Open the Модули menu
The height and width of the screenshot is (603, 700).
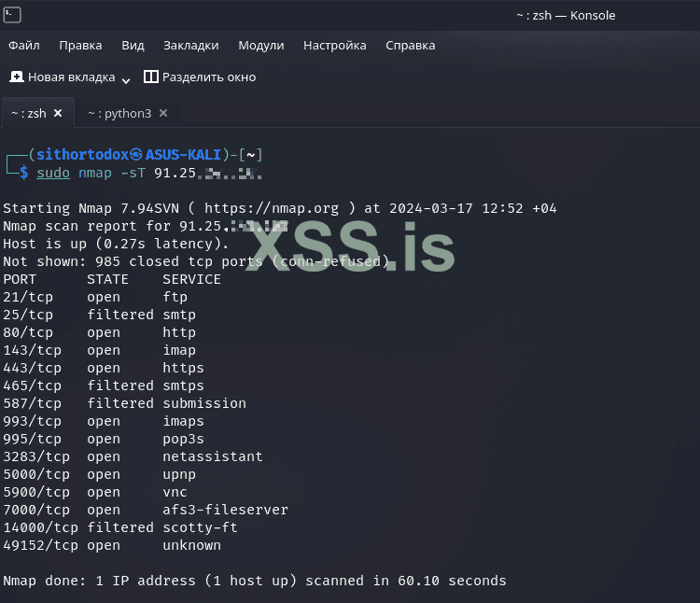coord(261,46)
